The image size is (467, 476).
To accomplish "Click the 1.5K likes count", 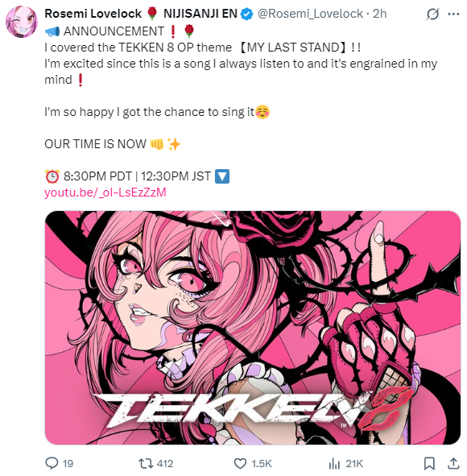I will [x=261, y=464].
